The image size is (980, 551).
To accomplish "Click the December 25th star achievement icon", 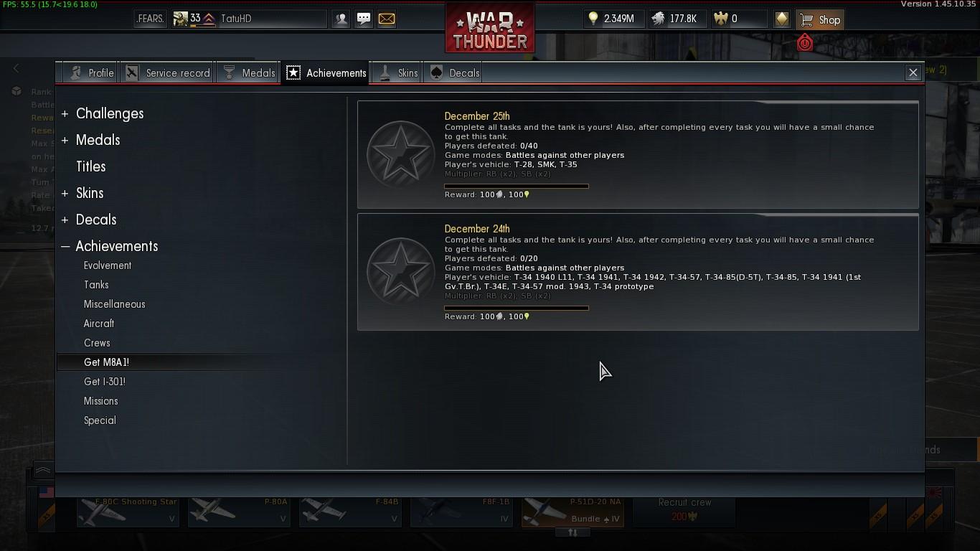I will tap(401, 154).
